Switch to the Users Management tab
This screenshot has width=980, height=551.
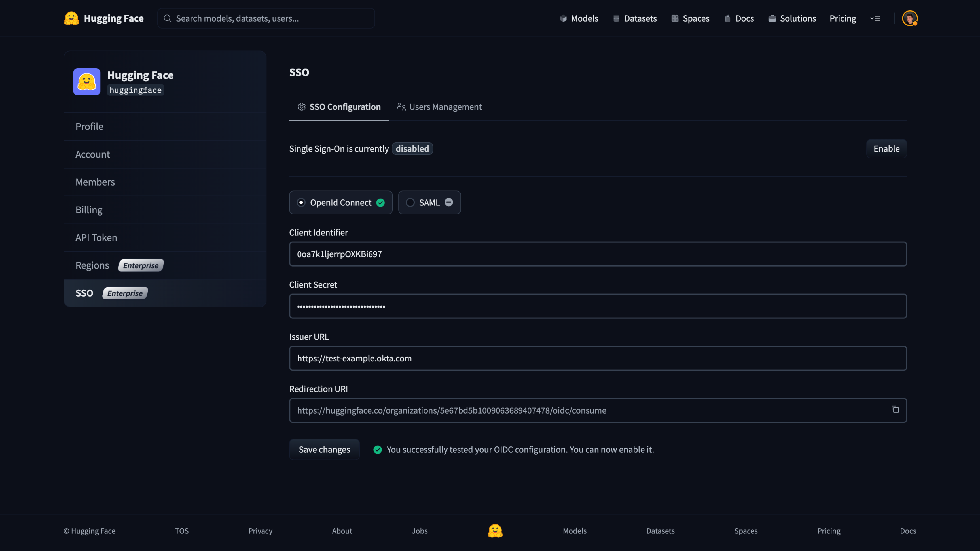pyautogui.click(x=439, y=107)
